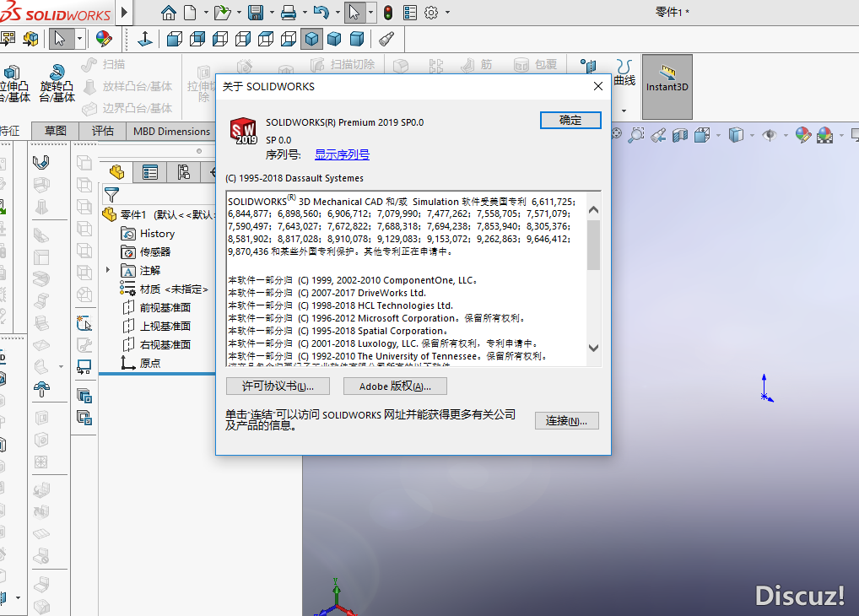Open the appearance color sphere icon
The image size is (859, 616).
point(802,134)
